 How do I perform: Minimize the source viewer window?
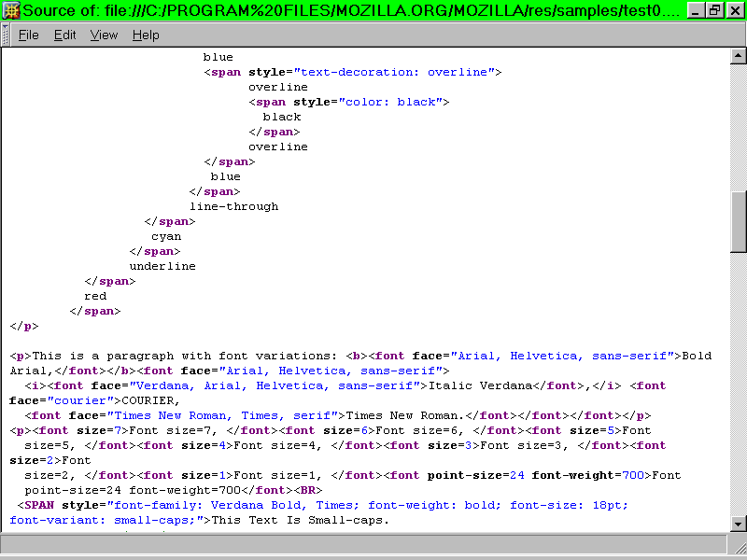(x=697, y=11)
